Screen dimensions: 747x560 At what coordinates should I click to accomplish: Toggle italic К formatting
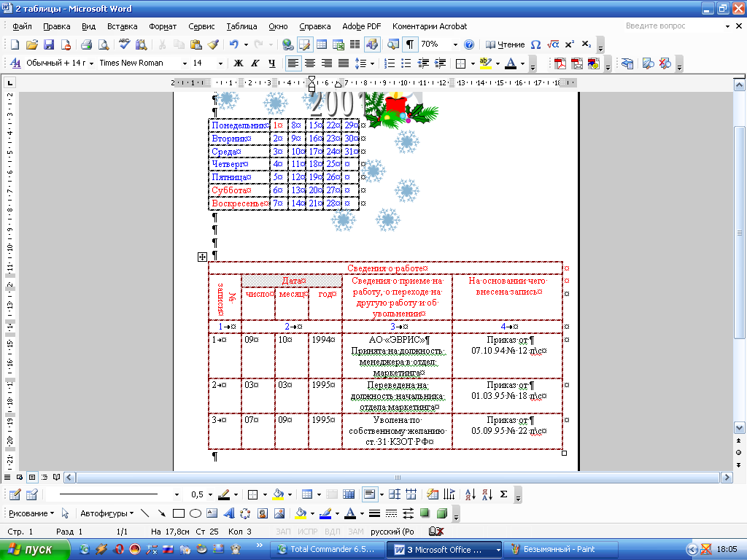pos(255,63)
